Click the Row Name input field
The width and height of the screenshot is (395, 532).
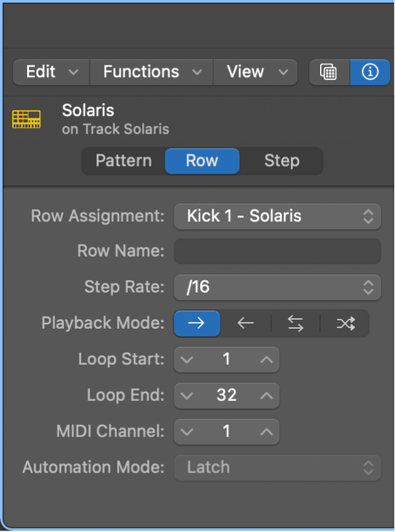[x=278, y=251]
